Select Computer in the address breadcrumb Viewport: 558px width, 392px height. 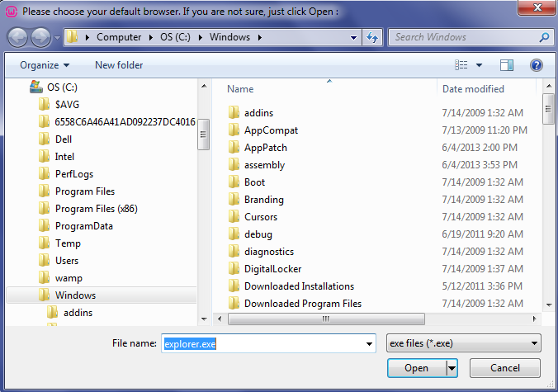click(x=119, y=37)
